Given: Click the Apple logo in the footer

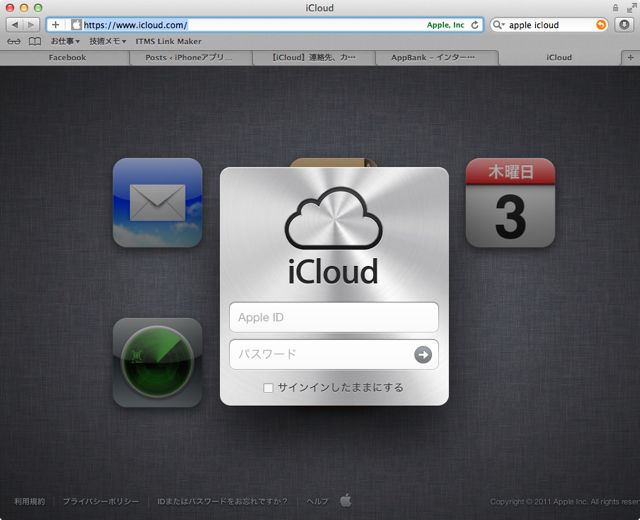Looking at the screenshot, I should click(346, 500).
